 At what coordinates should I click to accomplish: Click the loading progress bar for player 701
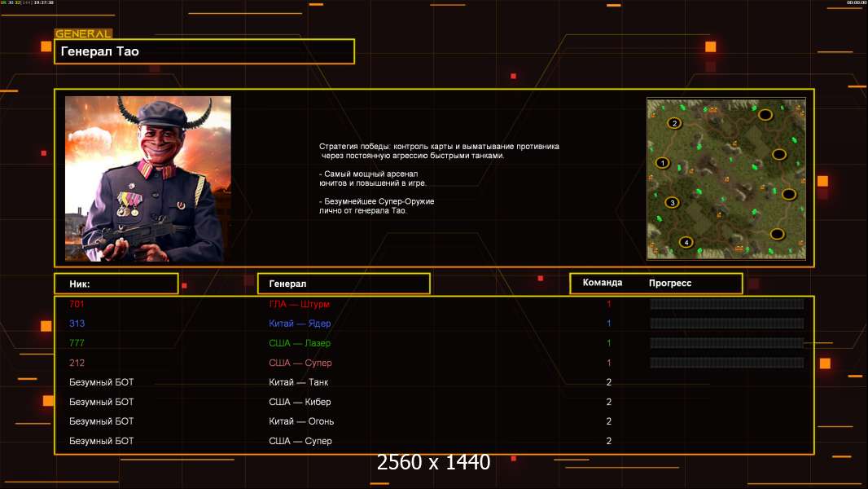pos(727,303)
